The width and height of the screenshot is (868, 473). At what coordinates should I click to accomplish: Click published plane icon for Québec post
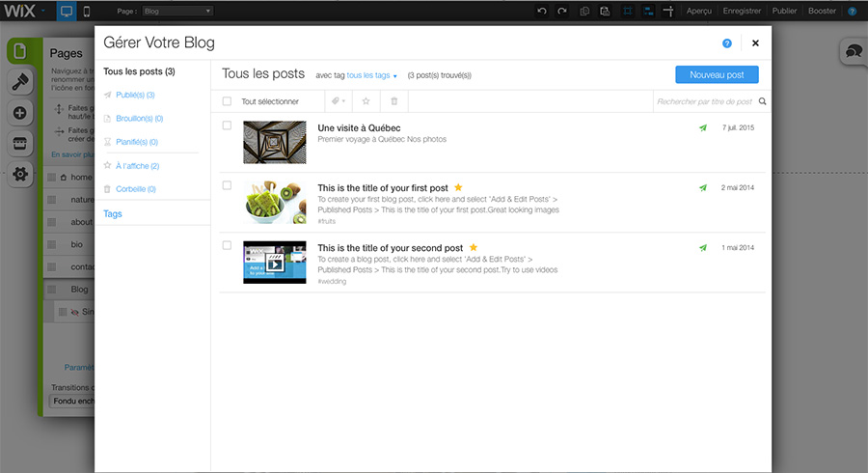(x=702, y=128)
